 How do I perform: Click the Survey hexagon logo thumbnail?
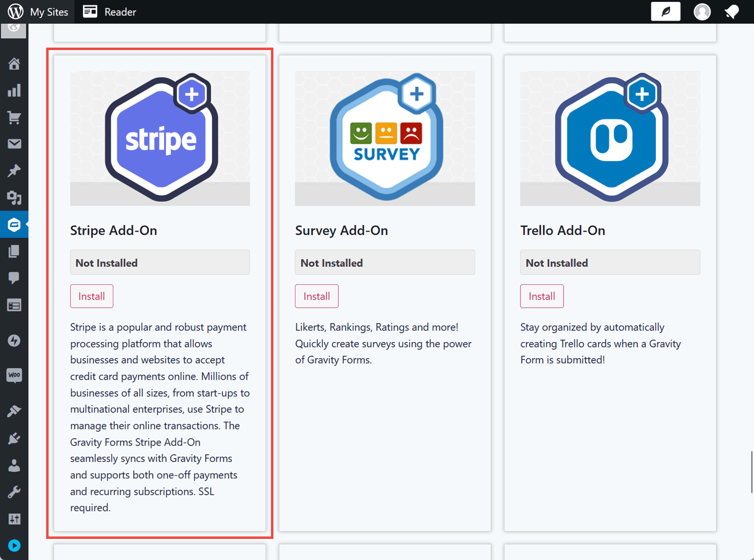coord(385,138)
